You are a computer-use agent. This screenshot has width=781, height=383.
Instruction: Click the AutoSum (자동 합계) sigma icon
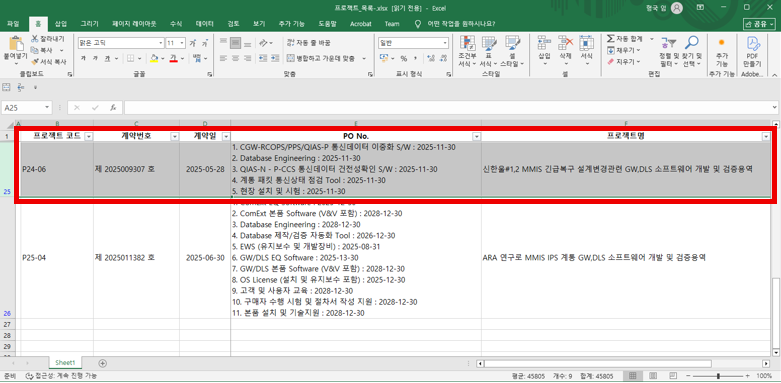tap(611, 39)
